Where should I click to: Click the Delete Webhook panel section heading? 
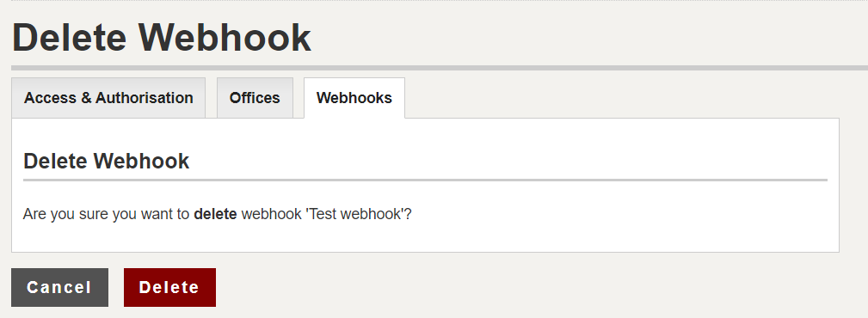pos(107,161)
